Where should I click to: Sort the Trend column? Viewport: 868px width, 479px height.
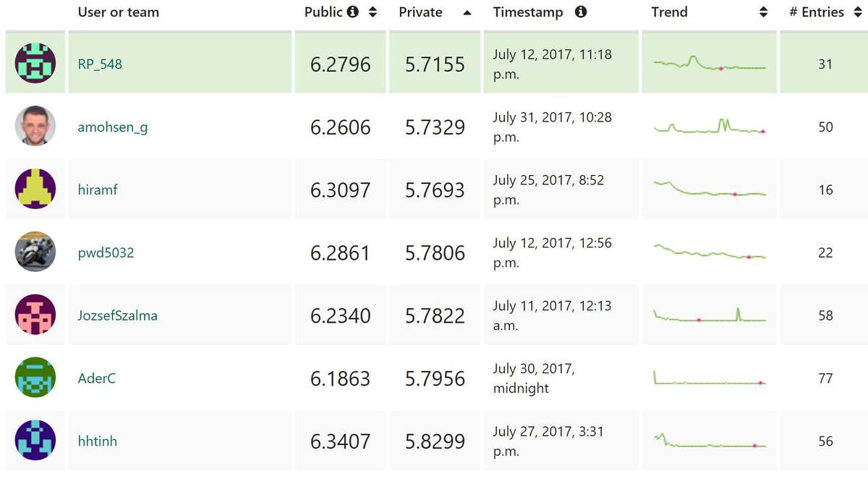tap(763, 12)
